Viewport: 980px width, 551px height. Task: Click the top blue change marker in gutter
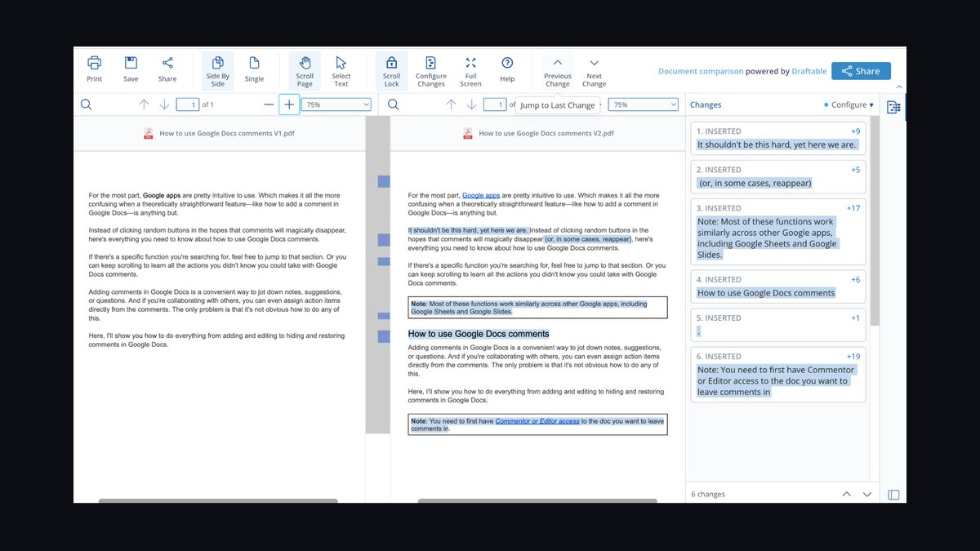coord(384,181)
